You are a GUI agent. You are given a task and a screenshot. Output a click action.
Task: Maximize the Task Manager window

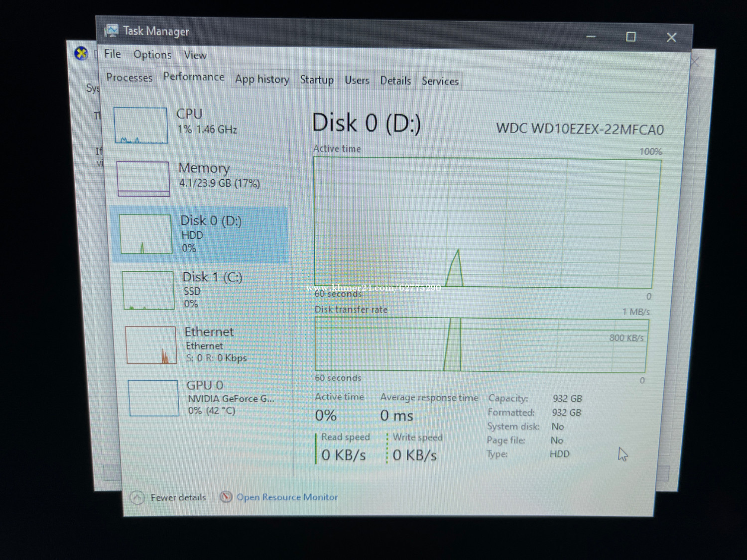pos(631,37)
